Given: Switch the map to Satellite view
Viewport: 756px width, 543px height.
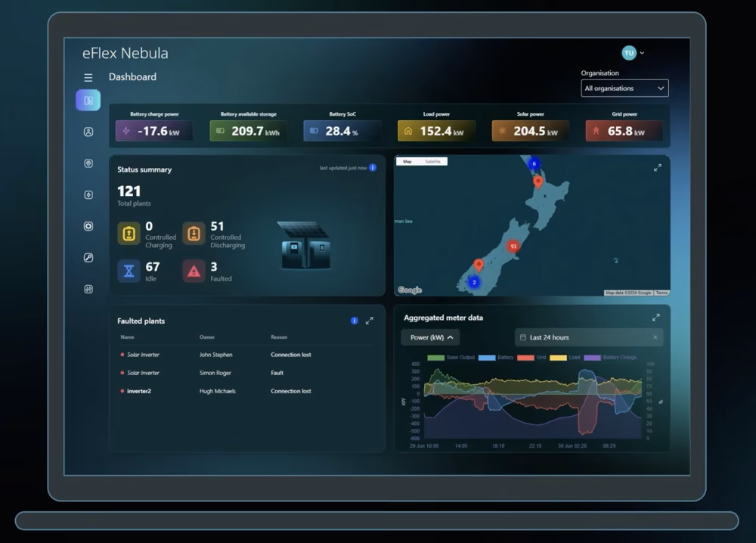Looking at the screenshot, I should coord(433,162).
